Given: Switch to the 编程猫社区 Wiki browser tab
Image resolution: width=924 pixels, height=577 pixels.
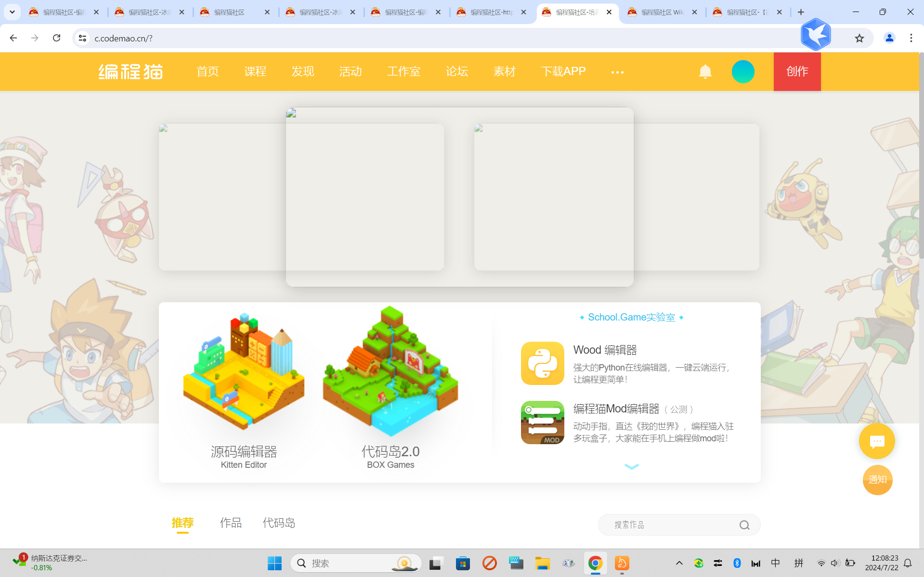Looking at the screenshot, I should (x=663, y=12).
